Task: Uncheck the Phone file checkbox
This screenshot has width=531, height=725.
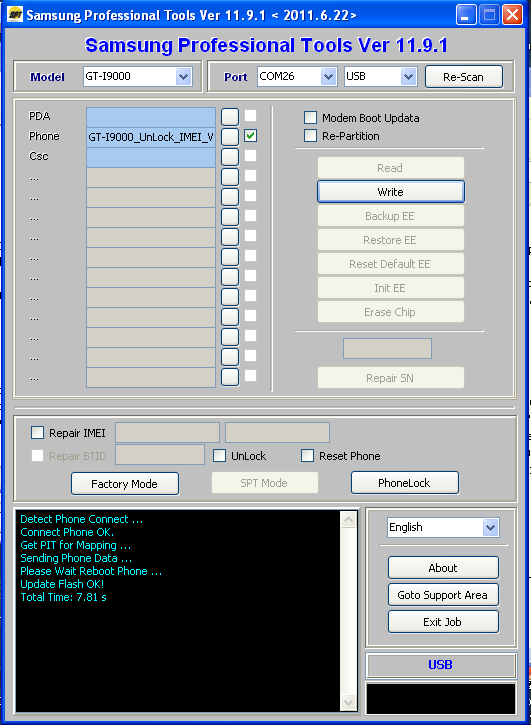Action: tap(250, 135)
